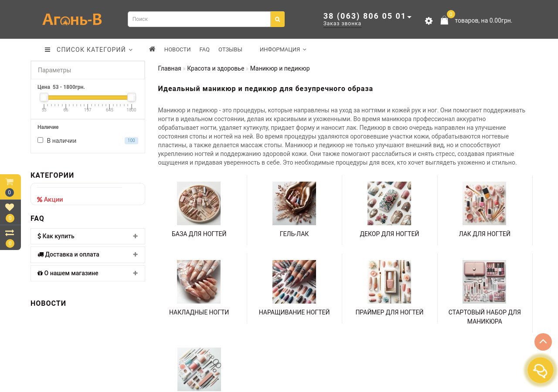Click the "Заказ звонка" link
The width and height of the screenshot is (558, 392).
pos(342,24)
